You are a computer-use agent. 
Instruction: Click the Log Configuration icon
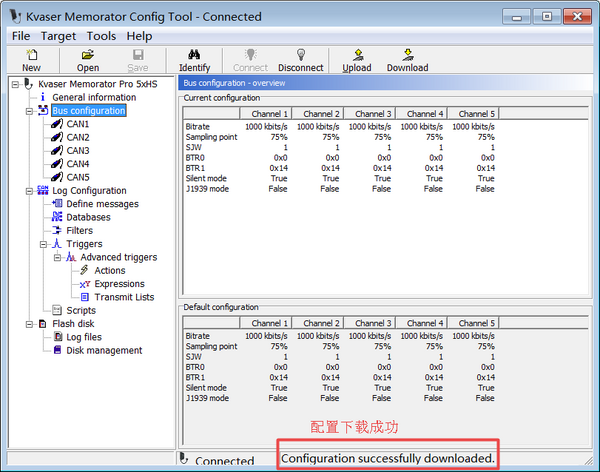click(x=43, y=190)
